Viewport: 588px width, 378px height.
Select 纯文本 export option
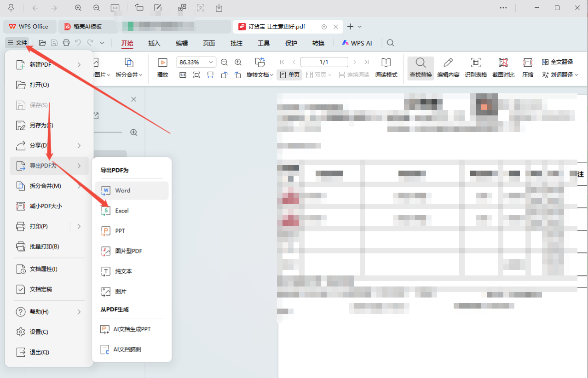point(132,271)
